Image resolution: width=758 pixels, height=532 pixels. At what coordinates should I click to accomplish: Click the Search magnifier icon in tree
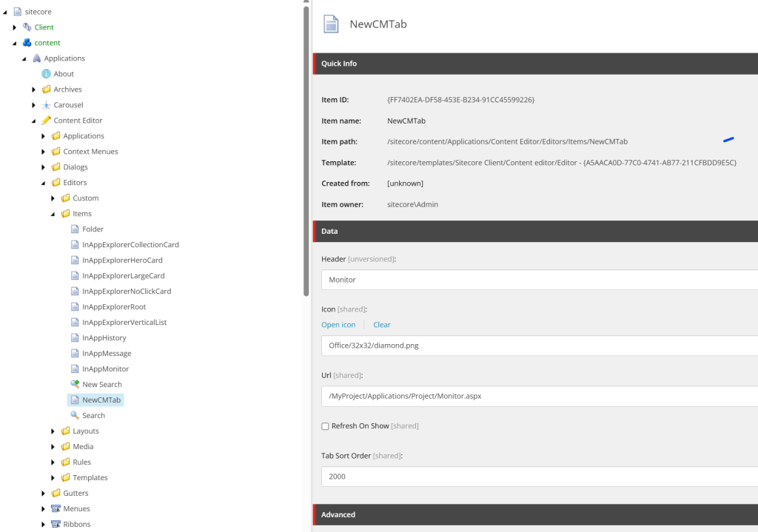tap(75, 416)
